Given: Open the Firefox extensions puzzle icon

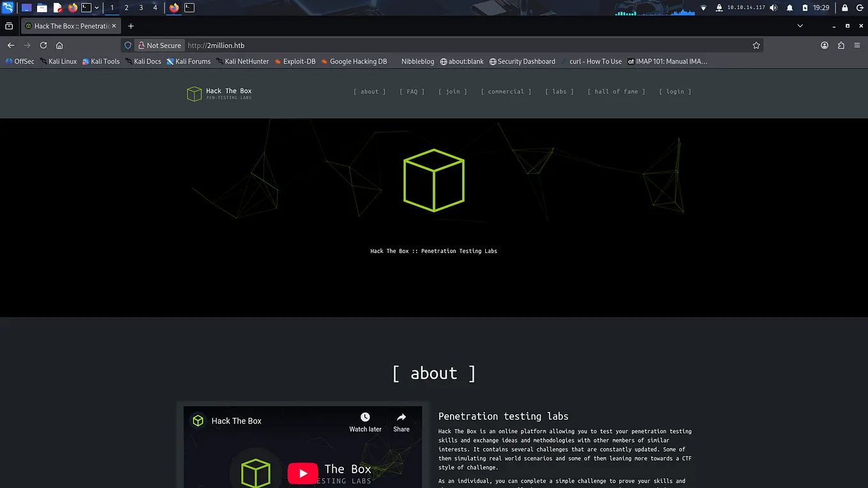Looking at the screenshot, I should click(841, 45).
